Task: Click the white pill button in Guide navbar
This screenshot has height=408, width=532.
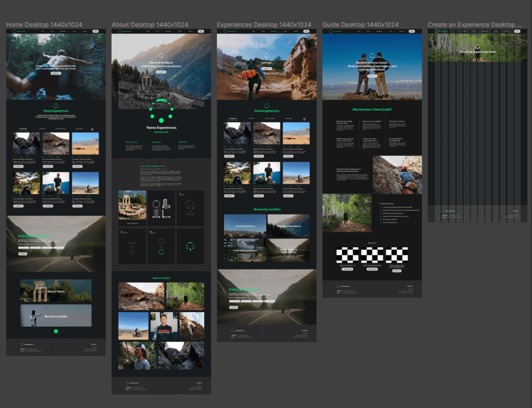Action: point(412,31)
